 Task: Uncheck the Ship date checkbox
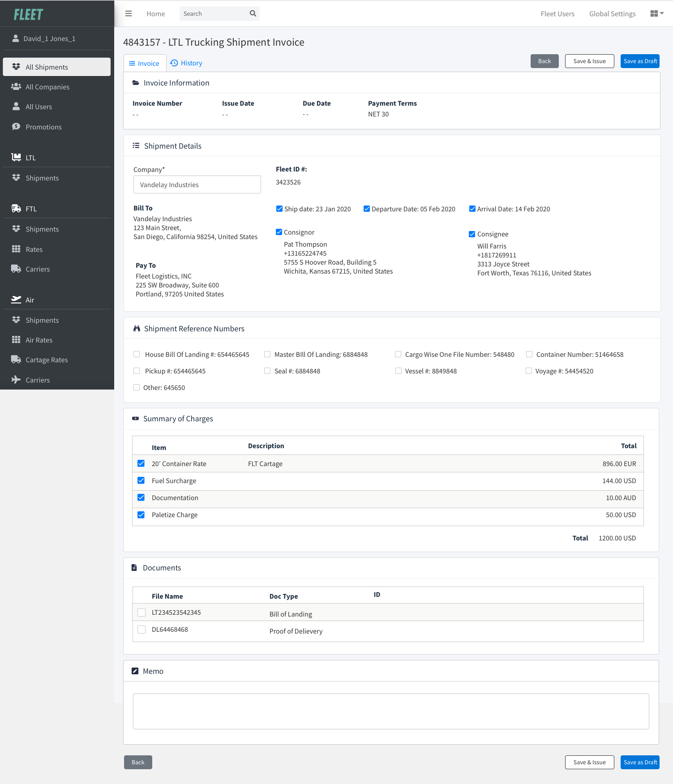click(x=279, y=209)
